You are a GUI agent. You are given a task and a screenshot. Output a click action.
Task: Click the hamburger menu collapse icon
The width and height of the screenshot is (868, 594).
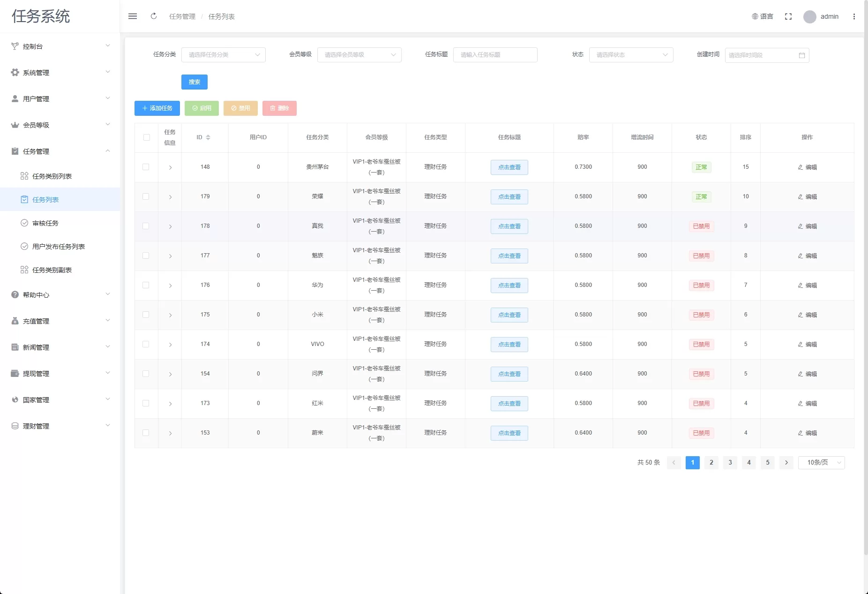(x=133, y=16)
